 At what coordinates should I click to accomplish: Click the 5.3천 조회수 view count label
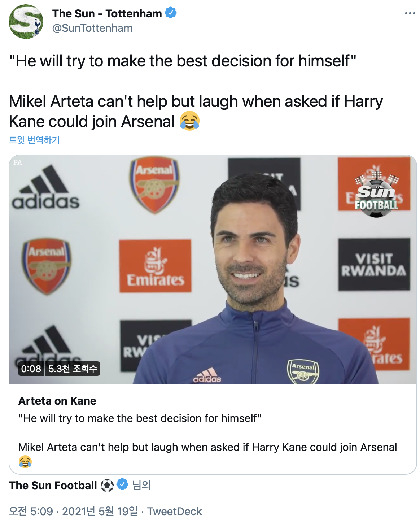pyautogui.click(x=73, y=369)
